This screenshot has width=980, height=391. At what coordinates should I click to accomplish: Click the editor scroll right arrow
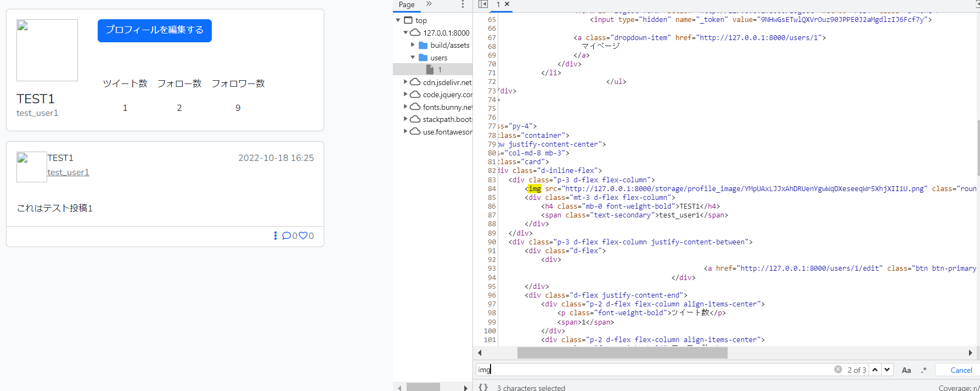point(970,353)
